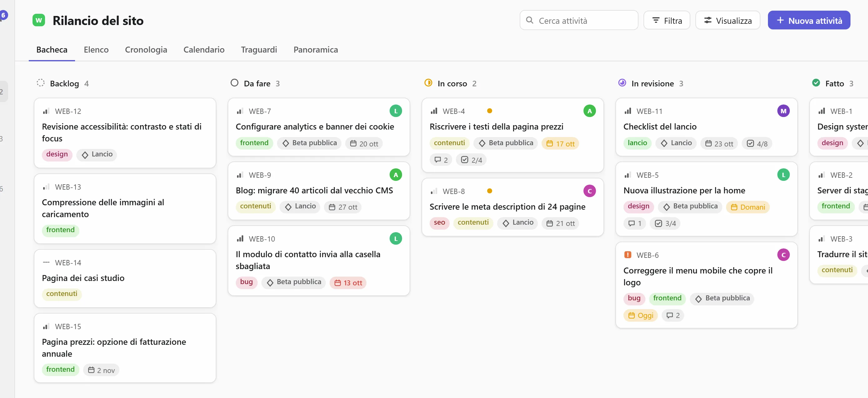Click the Nuova attività button
This screenshot has height=398, width=868.
point(809,21)
